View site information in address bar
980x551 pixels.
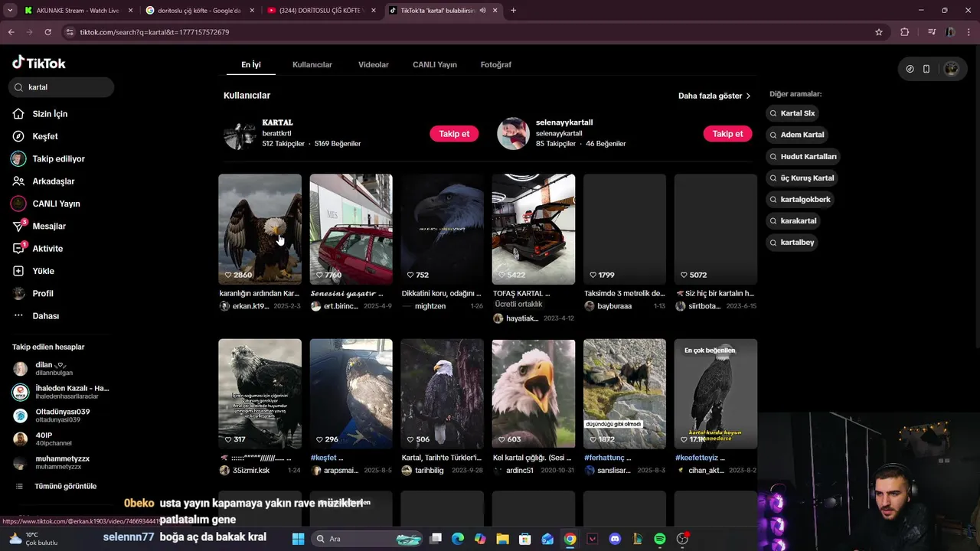pos(70,32)
